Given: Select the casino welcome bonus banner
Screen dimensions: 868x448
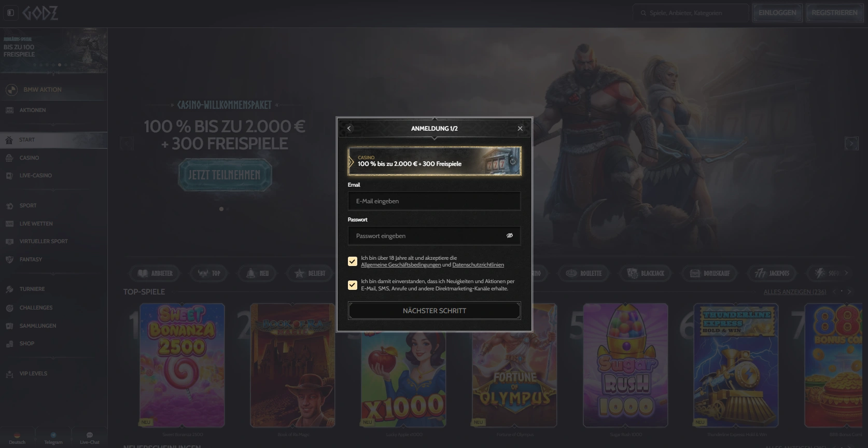Looking at the screenshot, I should coord(435,161).
